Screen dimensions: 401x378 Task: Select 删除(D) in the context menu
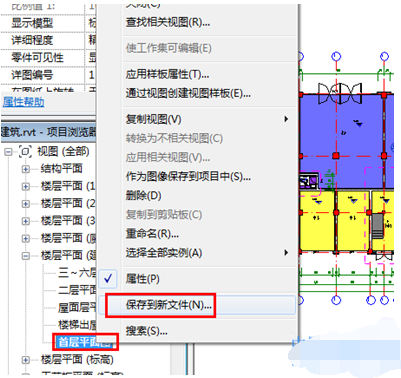(x=143, y=195)
